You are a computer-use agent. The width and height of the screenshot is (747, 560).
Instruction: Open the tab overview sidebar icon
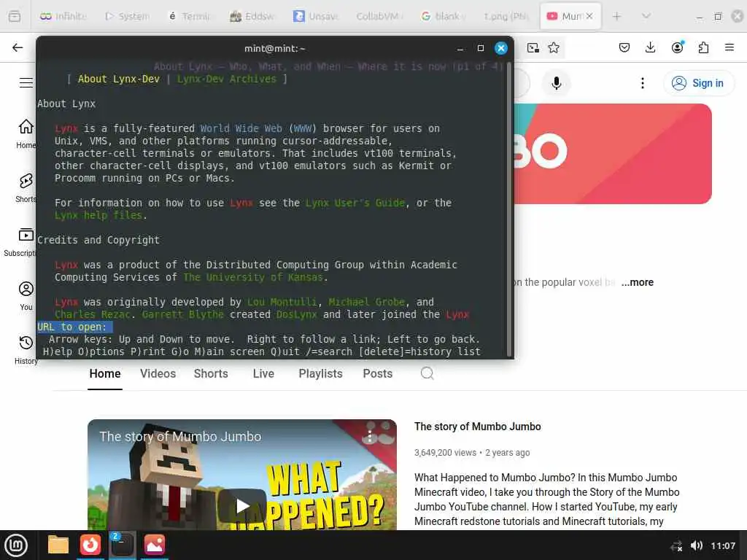15,16
